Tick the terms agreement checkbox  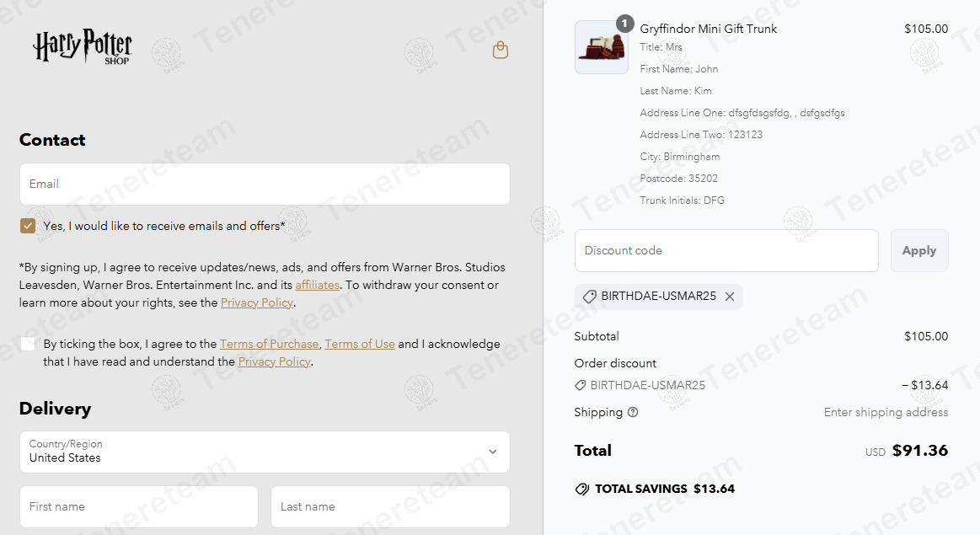click(28, 344)
